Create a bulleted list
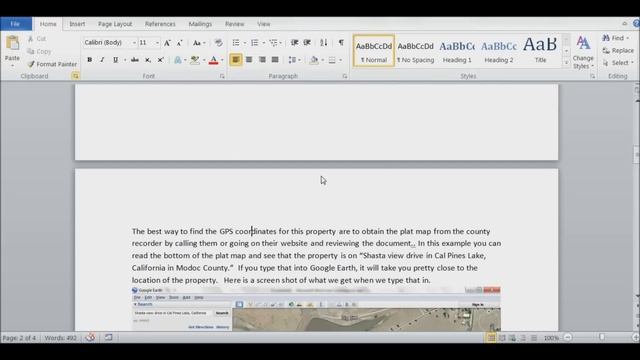Viewport: 640px width, 360px height. point(236,42)
